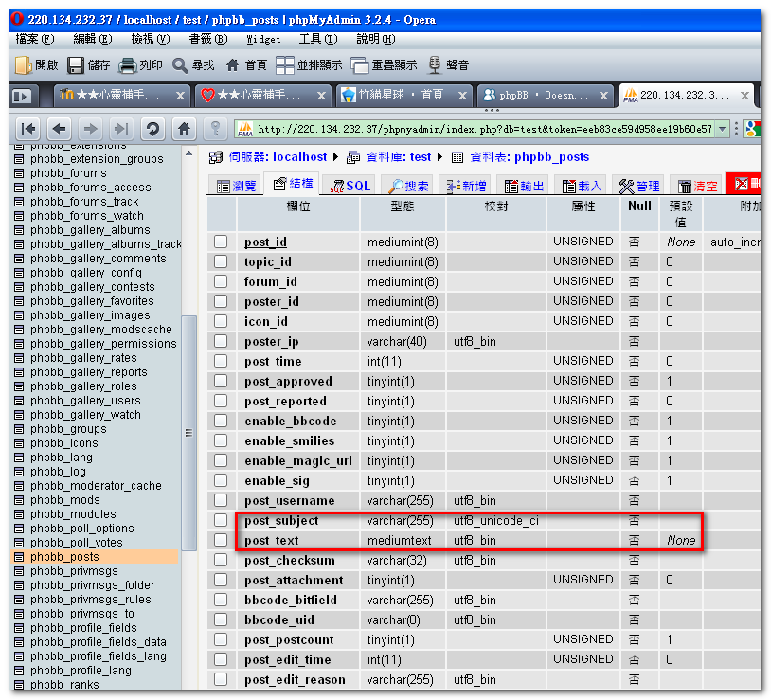Switch to the SQL tab
The width and height of the screenshot is (771, 700).
350,186
